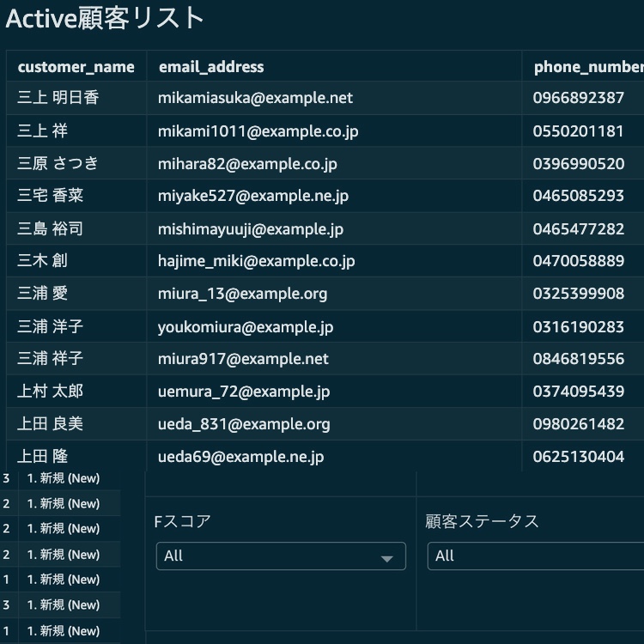Click the Fスコア dropdown arrow
Viewport: 644px width, 644px height.
click(388, 557)
